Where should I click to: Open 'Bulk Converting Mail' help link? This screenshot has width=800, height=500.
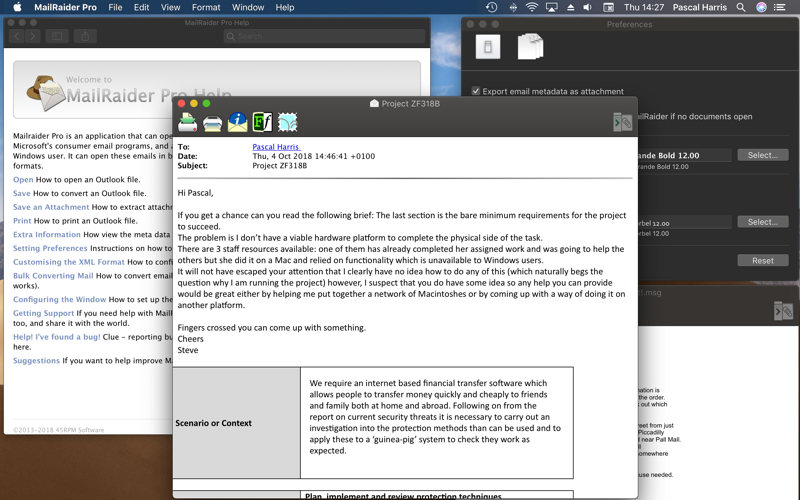[x=53, y=276]
